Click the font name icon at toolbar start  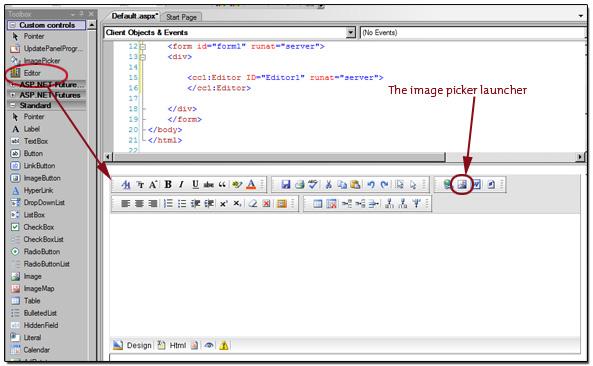pyautogui.click(x=126, y=185)
